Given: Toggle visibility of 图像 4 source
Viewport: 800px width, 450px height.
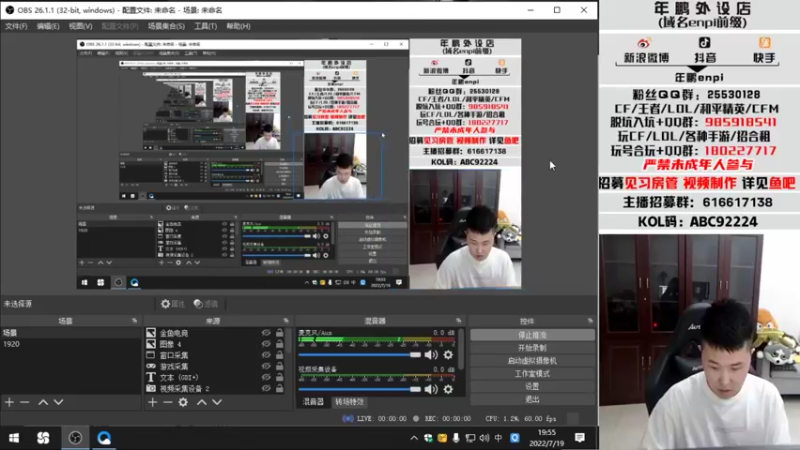Looking at the screenshot, I should pyautogui.click(x=266, y=344).
